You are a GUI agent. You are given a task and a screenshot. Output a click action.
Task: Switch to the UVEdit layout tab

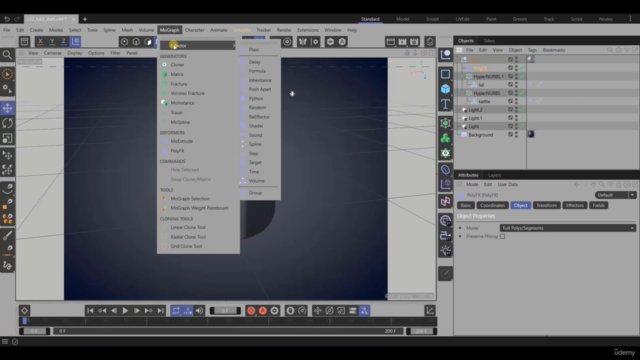pos(462,19)
